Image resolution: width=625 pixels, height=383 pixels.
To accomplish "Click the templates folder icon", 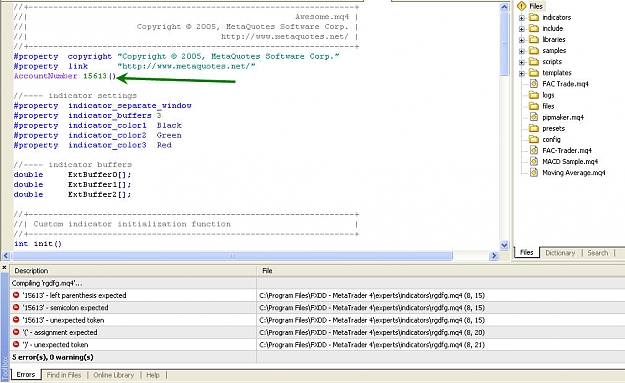I will [x=534, y=73].
